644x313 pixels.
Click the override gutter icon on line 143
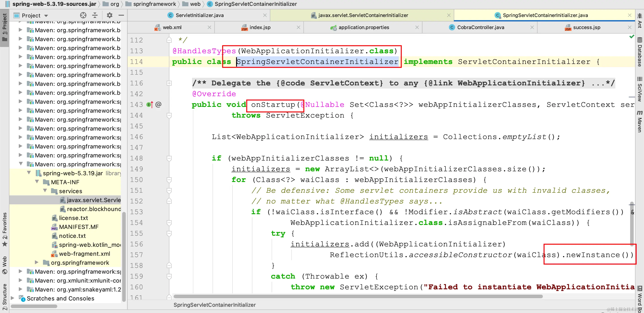tap(149, 105)
